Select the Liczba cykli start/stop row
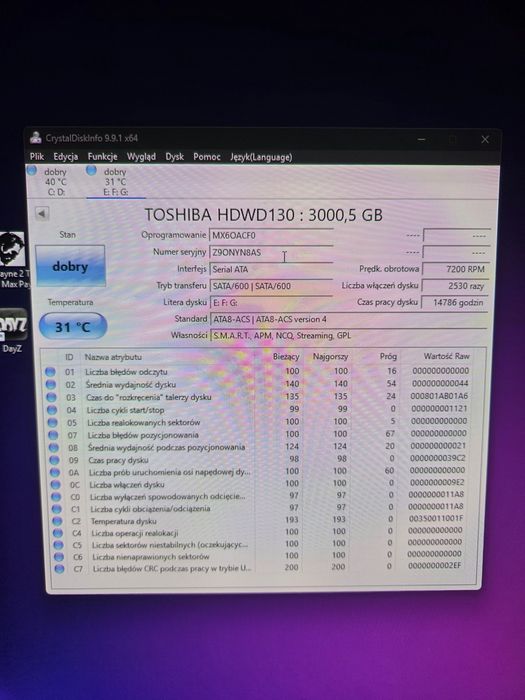Image resolution: width=525 pixels, height=700 pixels. (257, 409)
